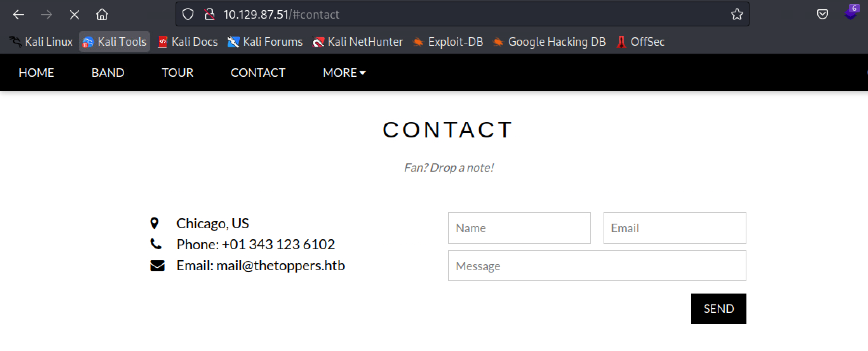Click the HOME navigation item
The image size is (868, 351).
coord(36,73)
